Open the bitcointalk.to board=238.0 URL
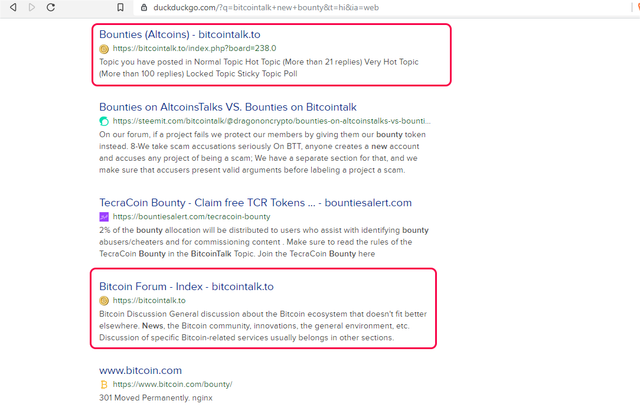Image resolution: width=640 pixels, height=406 pixels. (x=194, y=48)
